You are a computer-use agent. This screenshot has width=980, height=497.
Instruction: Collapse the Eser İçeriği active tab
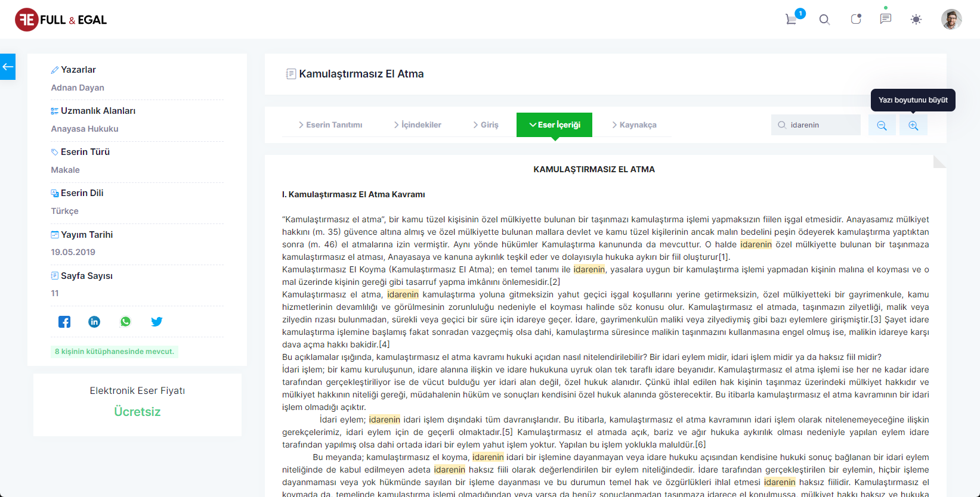[554, 125]
